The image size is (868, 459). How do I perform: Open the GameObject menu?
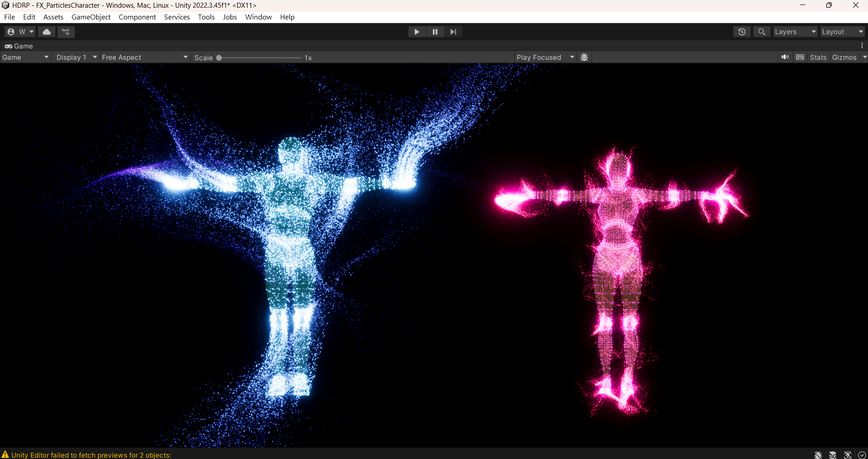tap(91, 17)
